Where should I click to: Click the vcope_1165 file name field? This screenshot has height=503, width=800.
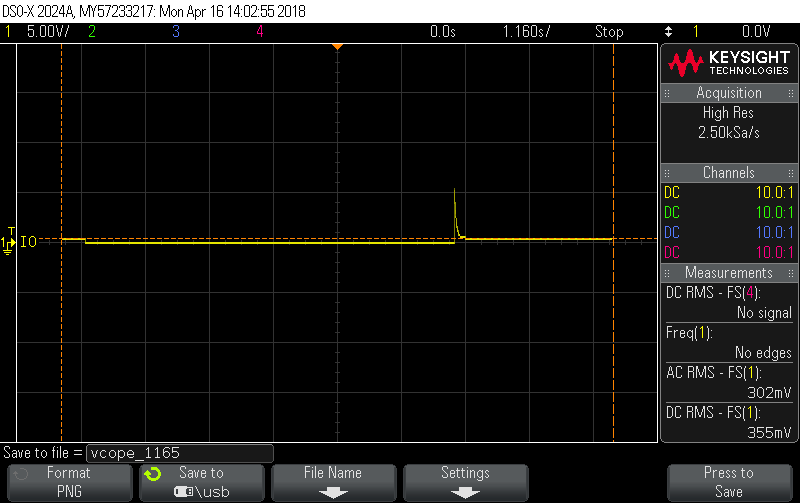pyautogui.click(x=180, y=453)
